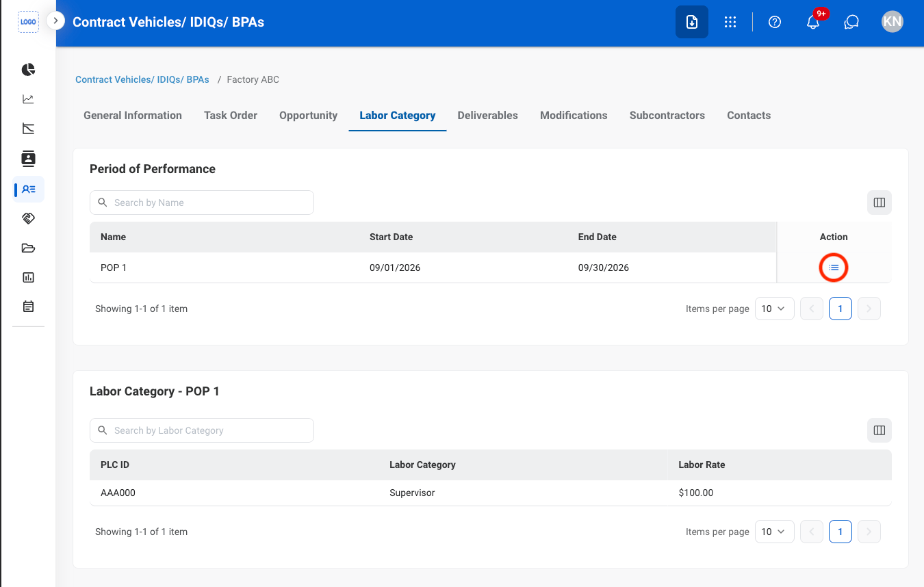Open the bar chart report sidebar icon
Image resolution: width=924 pixels, height=587 pixels.
pyautogui.click(x=28, y=277)
